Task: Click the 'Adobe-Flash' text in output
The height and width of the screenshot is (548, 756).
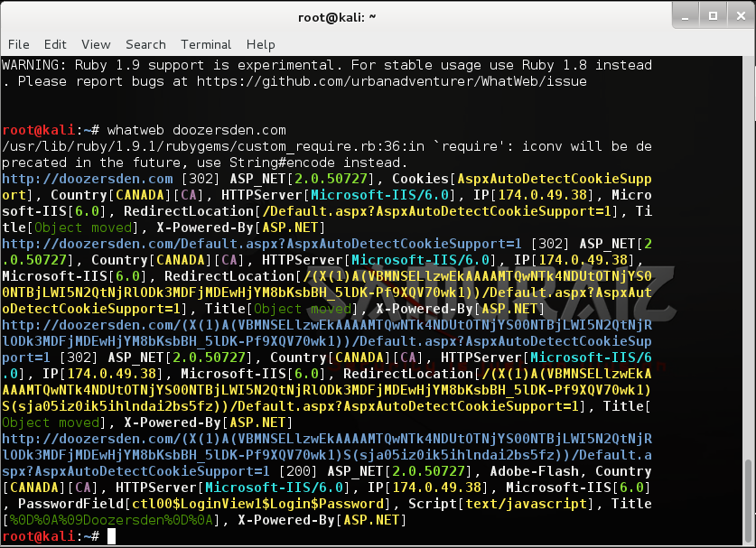Action: pos(534,471)
